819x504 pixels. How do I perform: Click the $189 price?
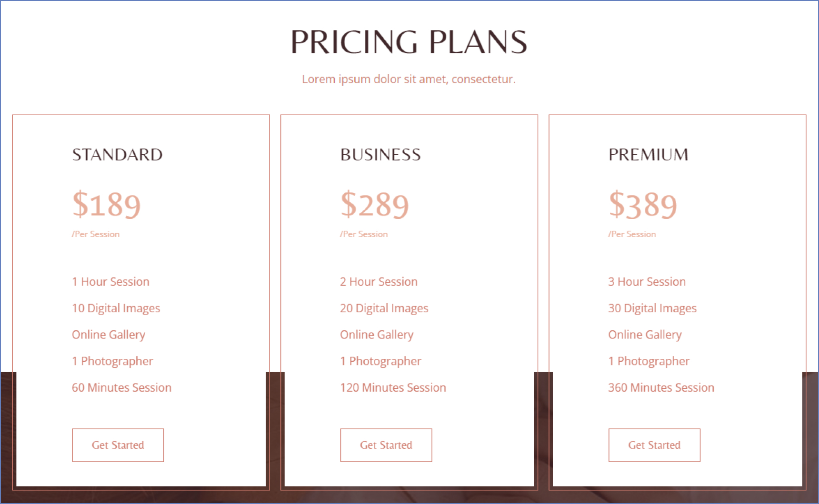(x=106, y=205)
